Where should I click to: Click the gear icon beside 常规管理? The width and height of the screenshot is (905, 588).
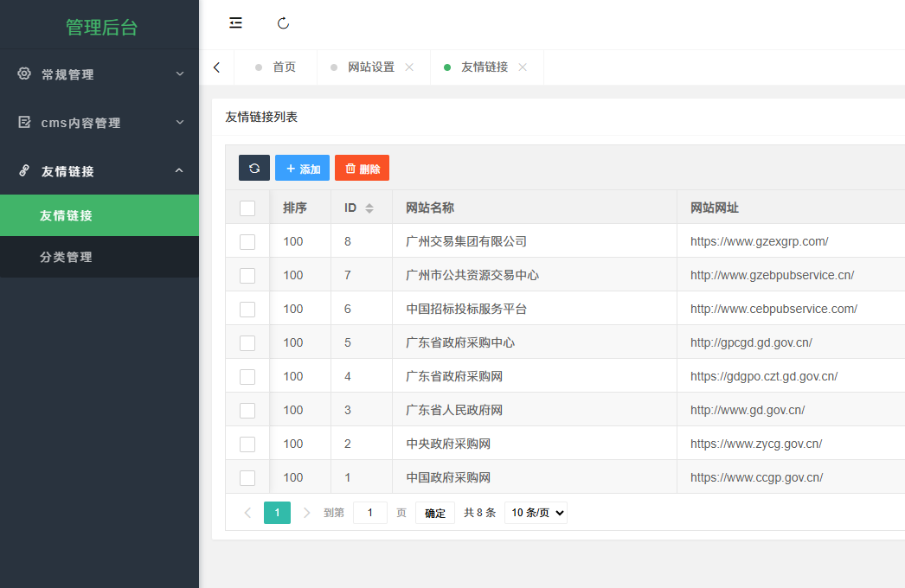(x=24, y=73)
